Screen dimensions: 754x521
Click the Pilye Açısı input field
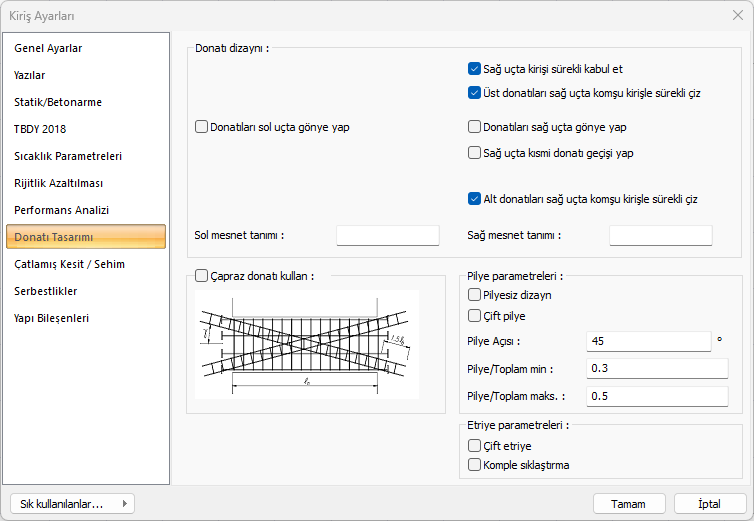649,341
